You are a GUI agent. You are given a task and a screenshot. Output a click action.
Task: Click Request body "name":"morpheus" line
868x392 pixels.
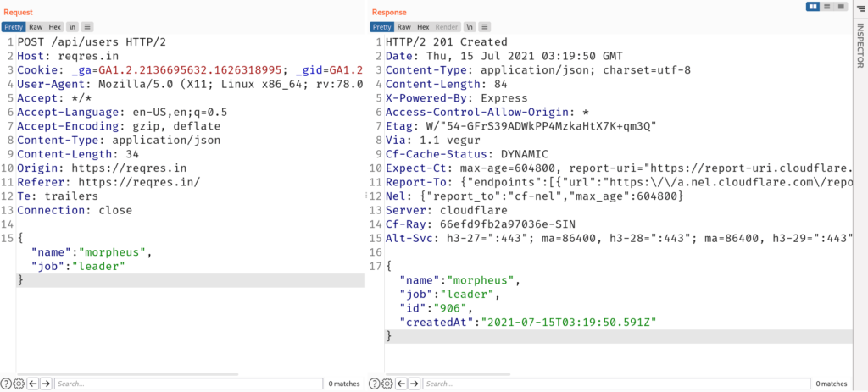point(92,252)
